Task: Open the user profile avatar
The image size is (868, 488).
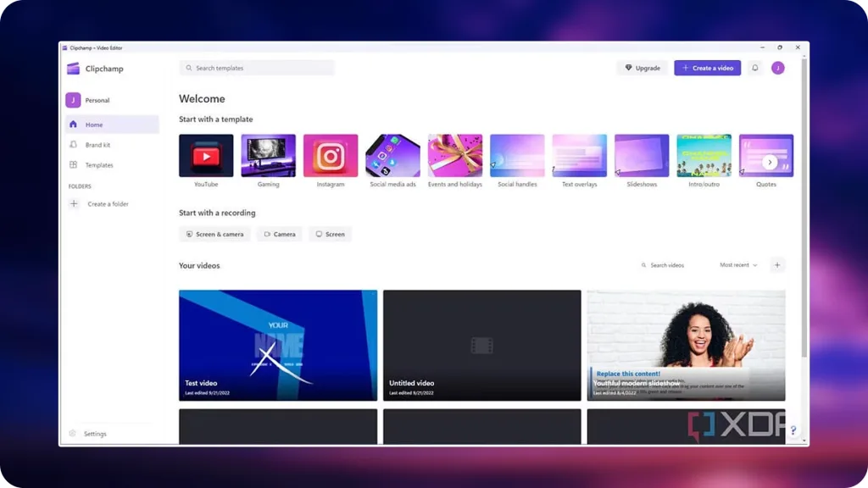Action: pos(777,68)
